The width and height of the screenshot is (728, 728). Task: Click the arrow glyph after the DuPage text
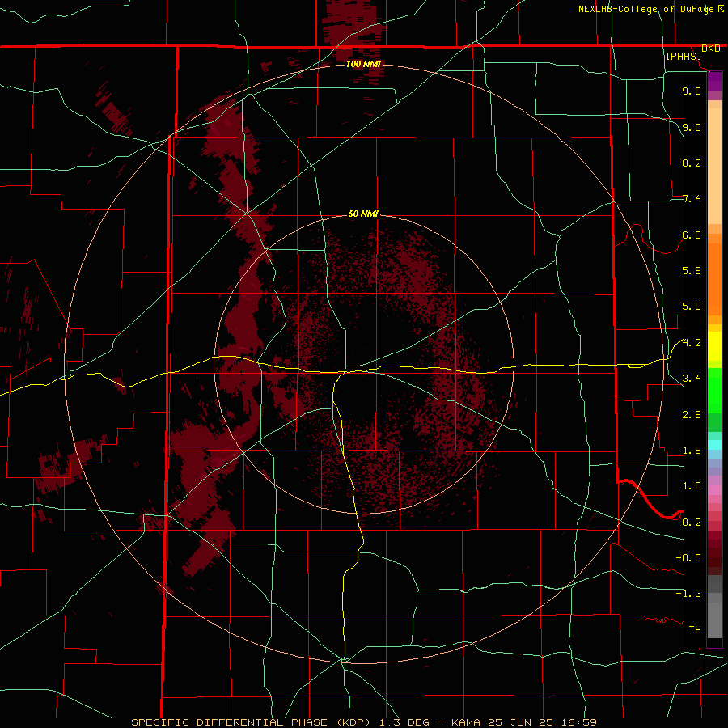pos(721,9)
